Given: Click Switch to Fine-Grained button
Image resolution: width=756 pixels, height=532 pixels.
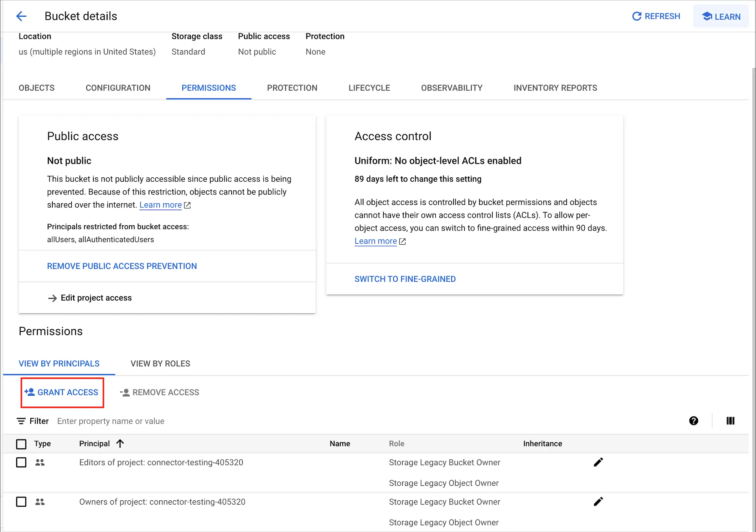Looking at the screenshot, I should pyautogui.click(x=405, y=279).
